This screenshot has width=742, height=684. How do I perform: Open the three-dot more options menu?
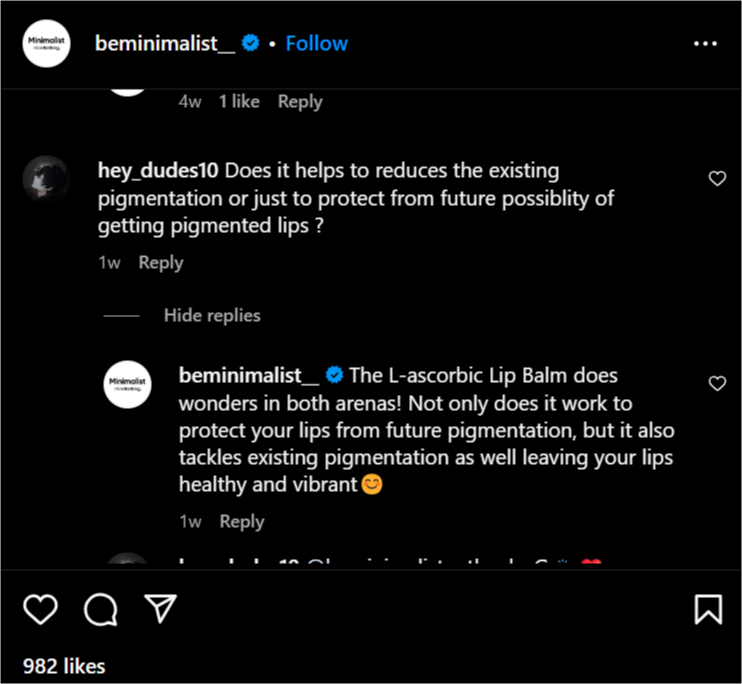pyautogui.click(x=705, y=44)
